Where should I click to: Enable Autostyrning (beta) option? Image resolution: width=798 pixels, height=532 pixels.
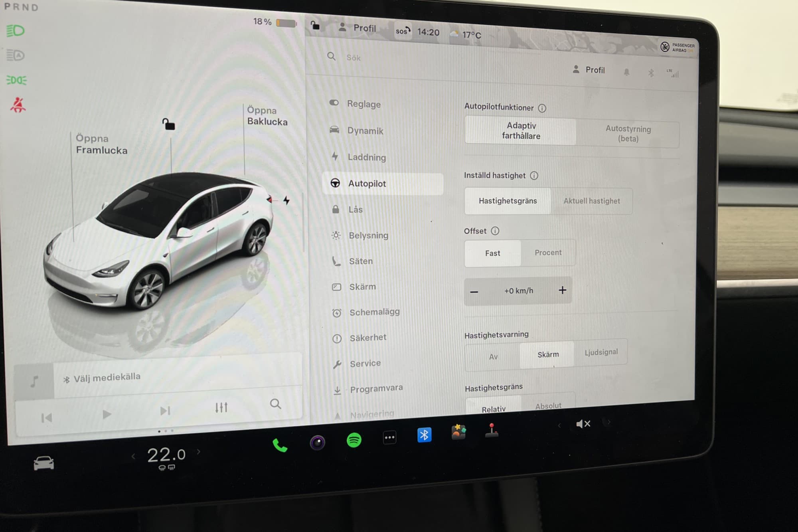pyautogui.click(x=628, y=134)
